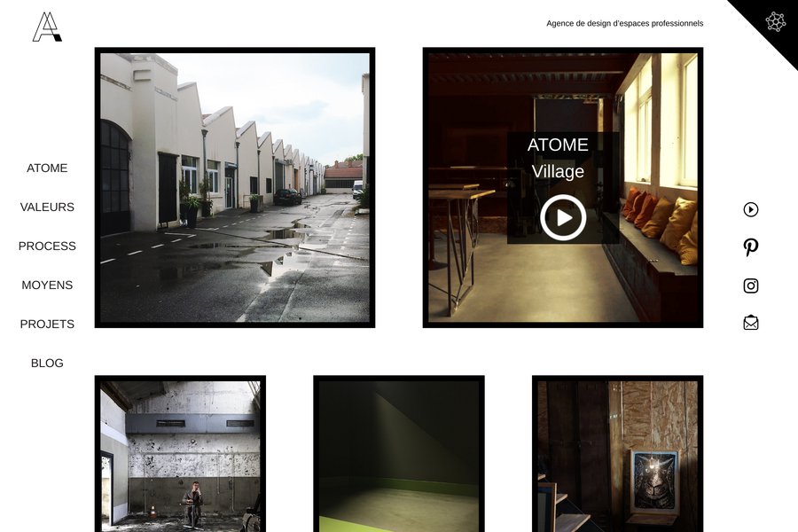Navigate to MOYENS
798x532 pixels.
(x=47, y=286)
